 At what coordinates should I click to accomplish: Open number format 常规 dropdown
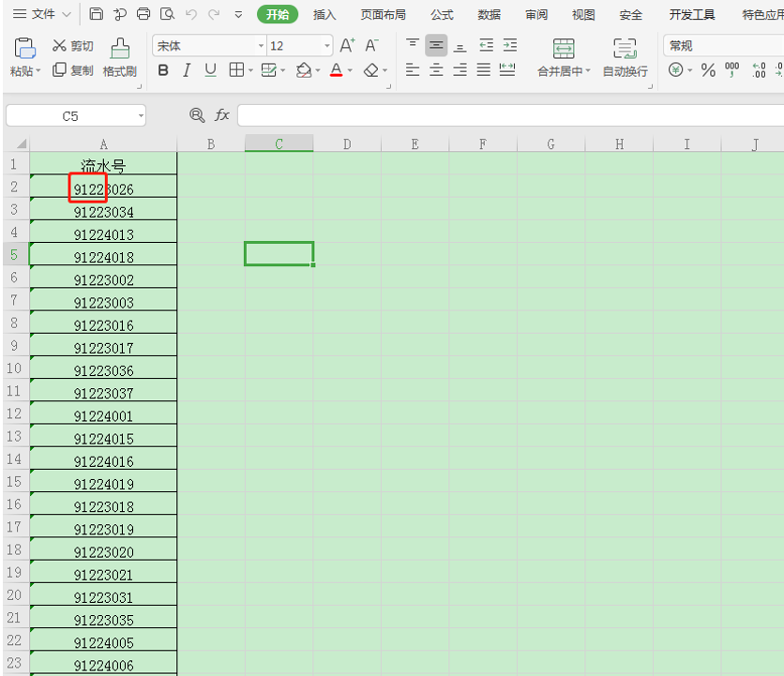(723, 46)
